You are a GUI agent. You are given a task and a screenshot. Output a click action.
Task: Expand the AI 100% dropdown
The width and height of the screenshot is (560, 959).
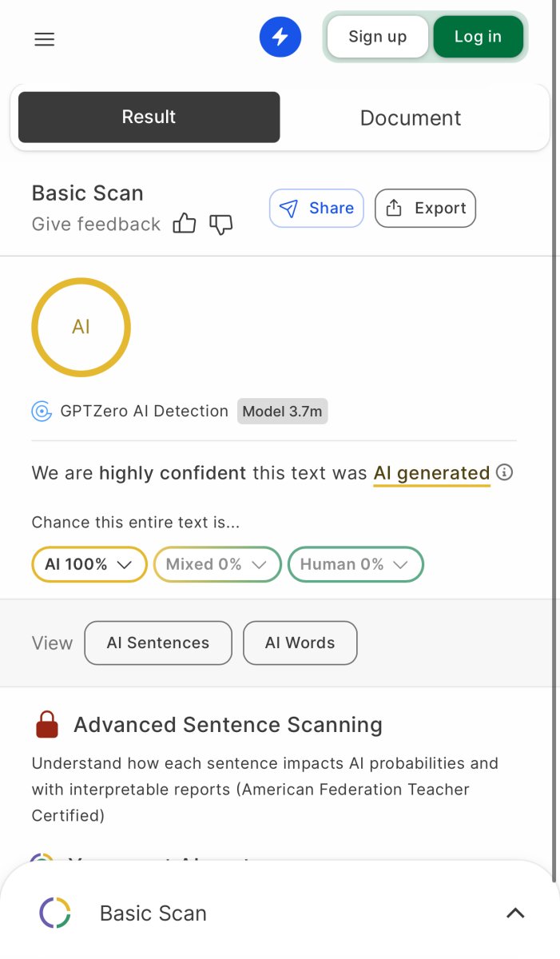(x=89, y=564)
